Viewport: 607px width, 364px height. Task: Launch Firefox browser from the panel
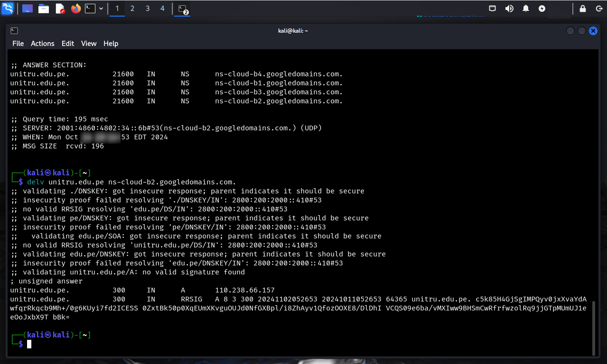[75, 9]
